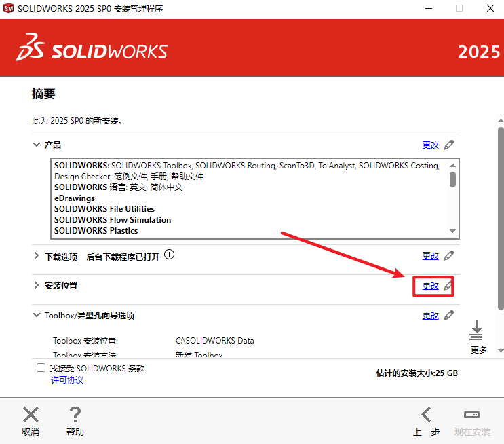Accept SOLIDWORKS terms checkbox

(x=41, y=367)
